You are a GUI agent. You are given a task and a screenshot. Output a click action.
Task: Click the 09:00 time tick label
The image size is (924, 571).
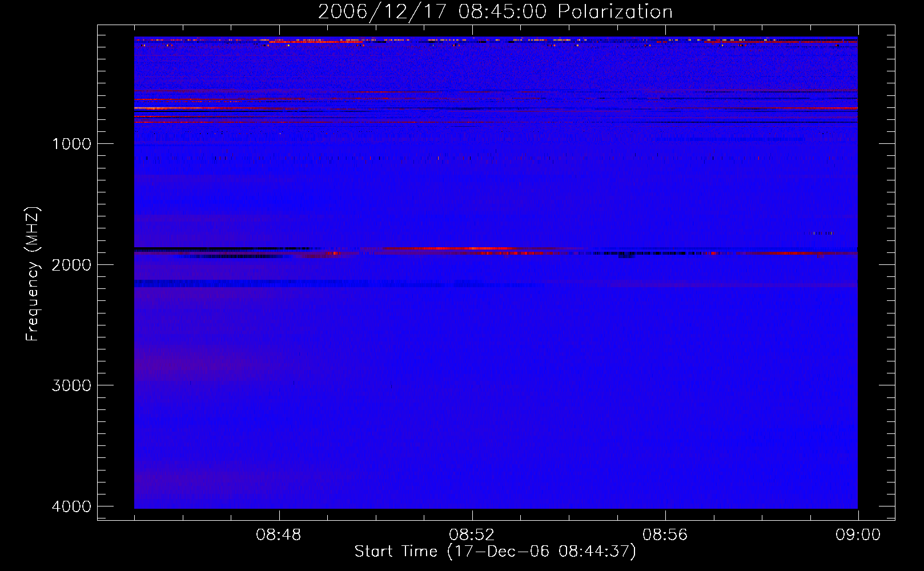(858, 535)
